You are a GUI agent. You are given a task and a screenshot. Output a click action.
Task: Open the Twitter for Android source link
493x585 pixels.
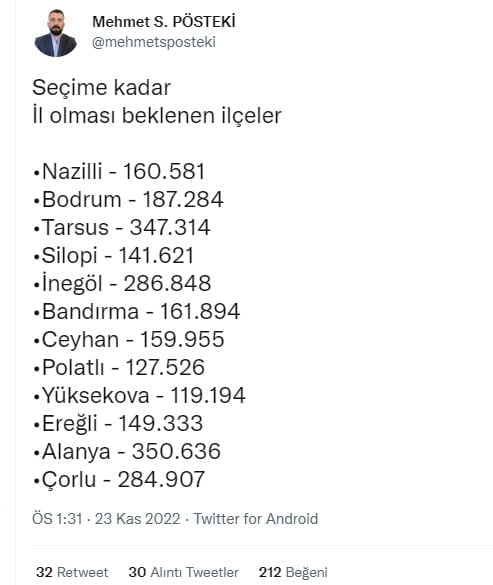tap(256, 519)
